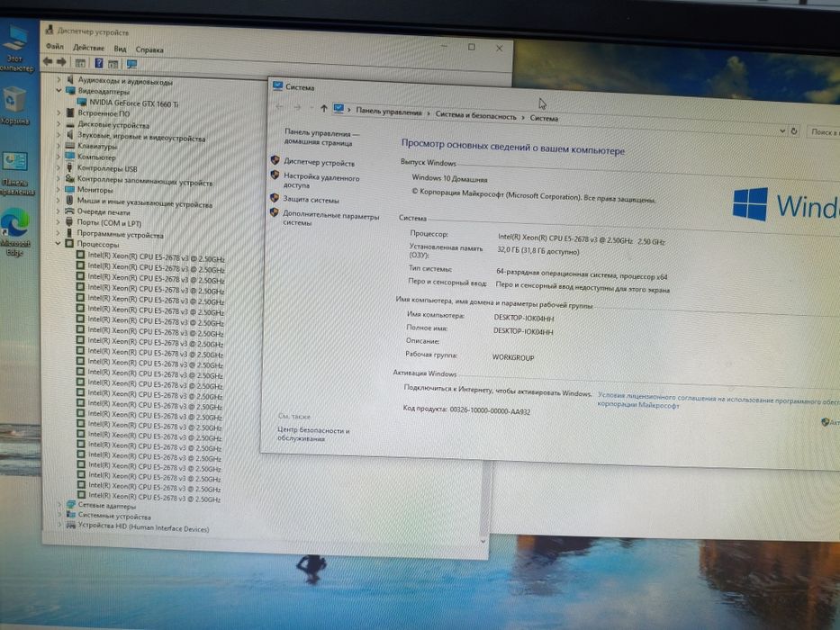This screenshot has height=630, width=840.
Task: Click product code 00326-10000-00000-AA932
Action: [490, 410]
